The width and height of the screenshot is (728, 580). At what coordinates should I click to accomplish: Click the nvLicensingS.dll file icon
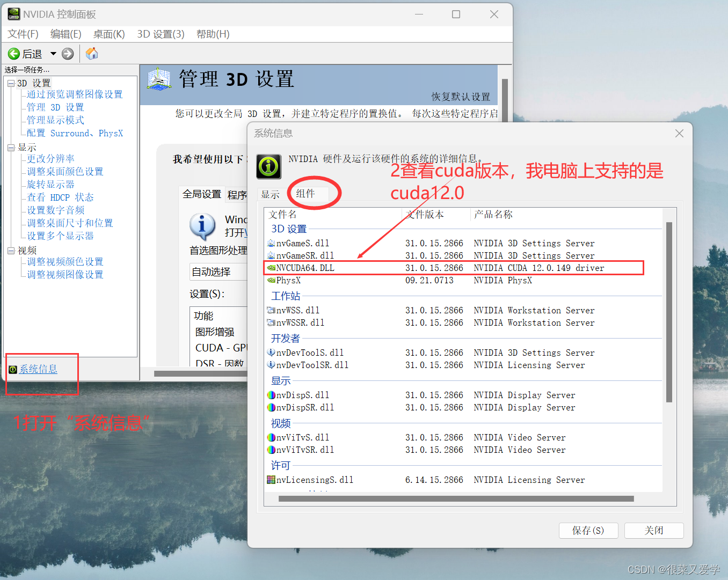tap(271, 480)
